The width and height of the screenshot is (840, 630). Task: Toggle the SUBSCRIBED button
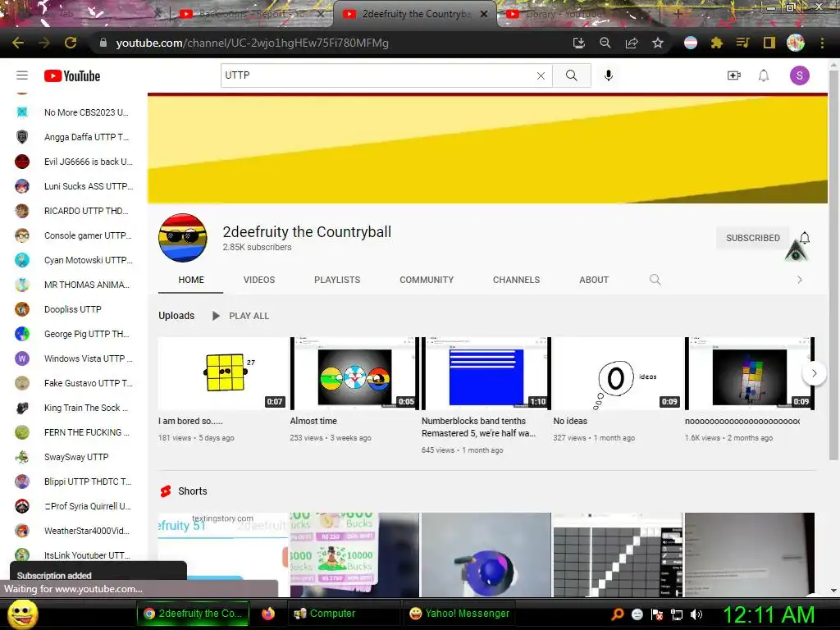point(753,238)
